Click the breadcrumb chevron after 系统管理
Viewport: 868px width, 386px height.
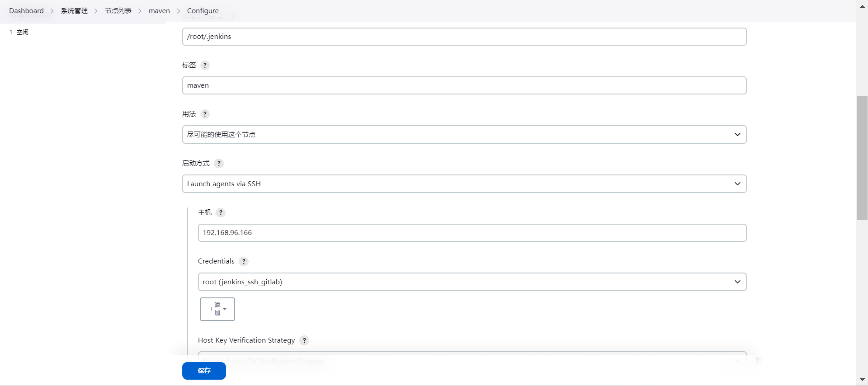pyautogui.click(x=96, y=11)
